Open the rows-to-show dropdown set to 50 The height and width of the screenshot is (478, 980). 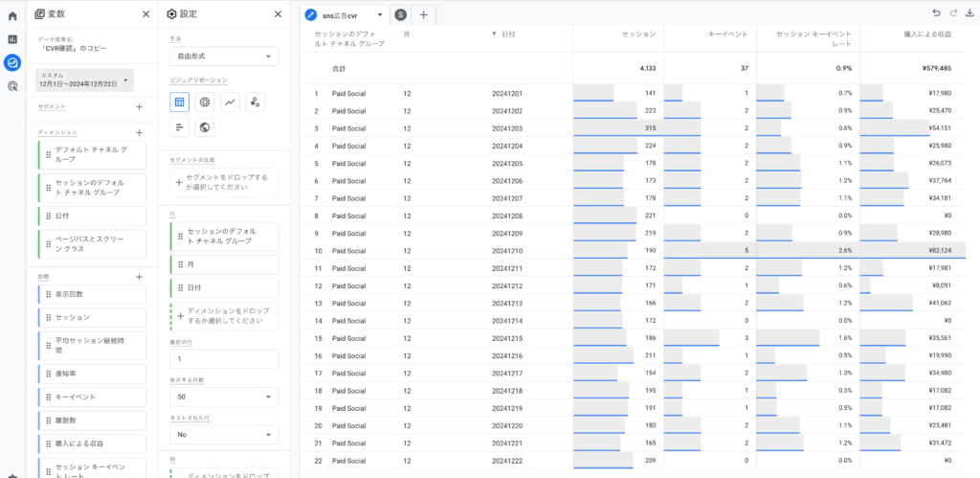point(224,397)
